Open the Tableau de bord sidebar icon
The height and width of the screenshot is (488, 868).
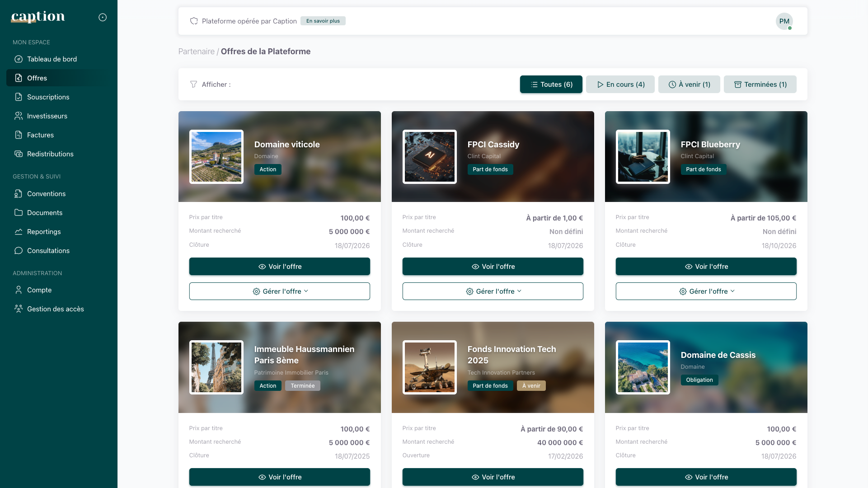point(18,59)
